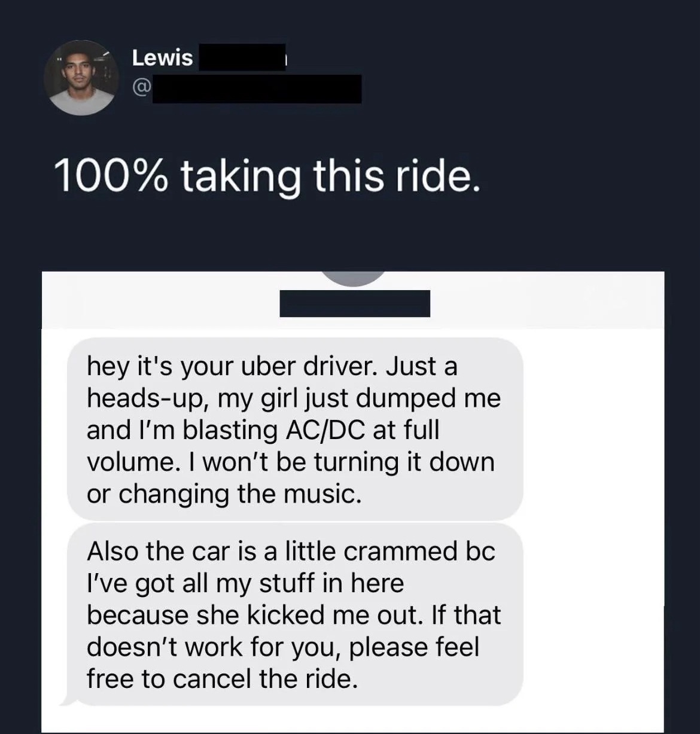The image size is (700, 734).
Task: Select the first bubble about the uber driver
Action: coord(295,430)
